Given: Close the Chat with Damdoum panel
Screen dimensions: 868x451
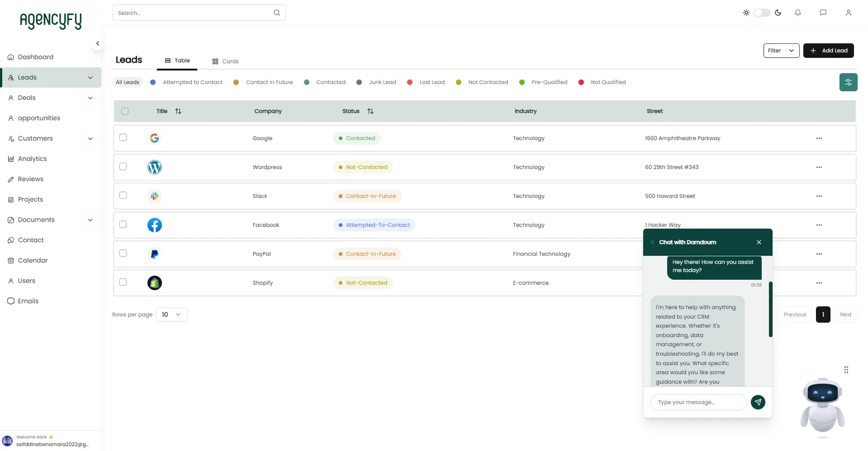Looking at the screenshot, I should [759, 242].
